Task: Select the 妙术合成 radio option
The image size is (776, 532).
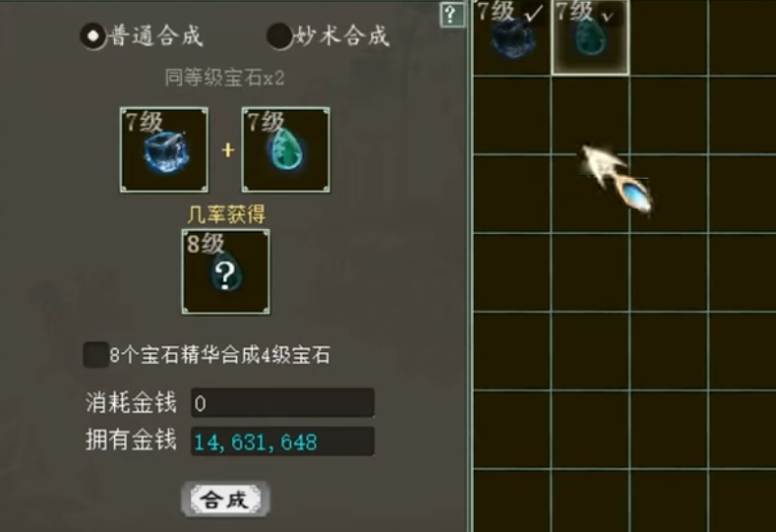Action: pos(279,36)
